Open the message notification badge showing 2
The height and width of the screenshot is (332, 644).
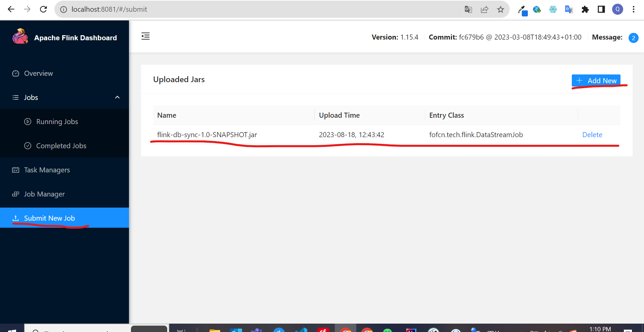pyautogui.click(x=633, y=38)
